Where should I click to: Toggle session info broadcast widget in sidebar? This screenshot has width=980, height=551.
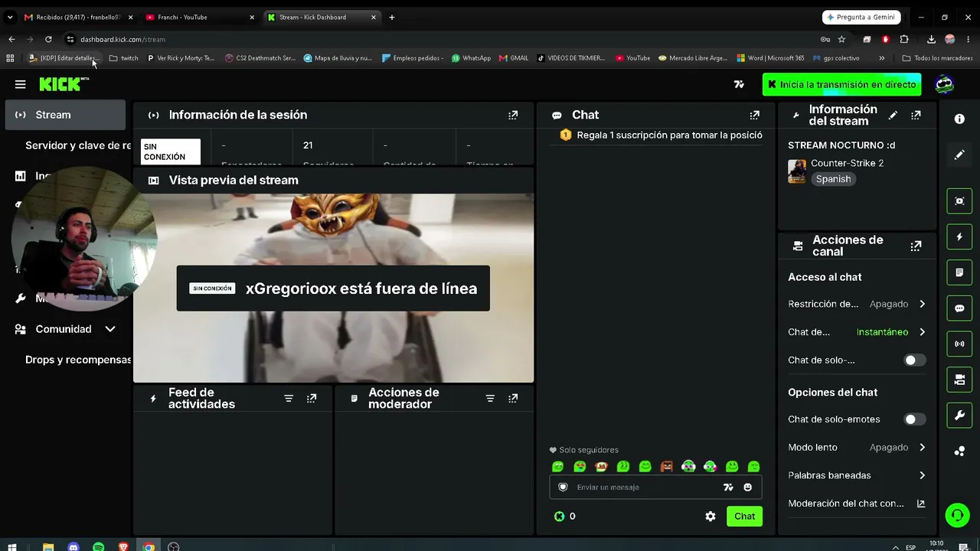coord(959,344)
